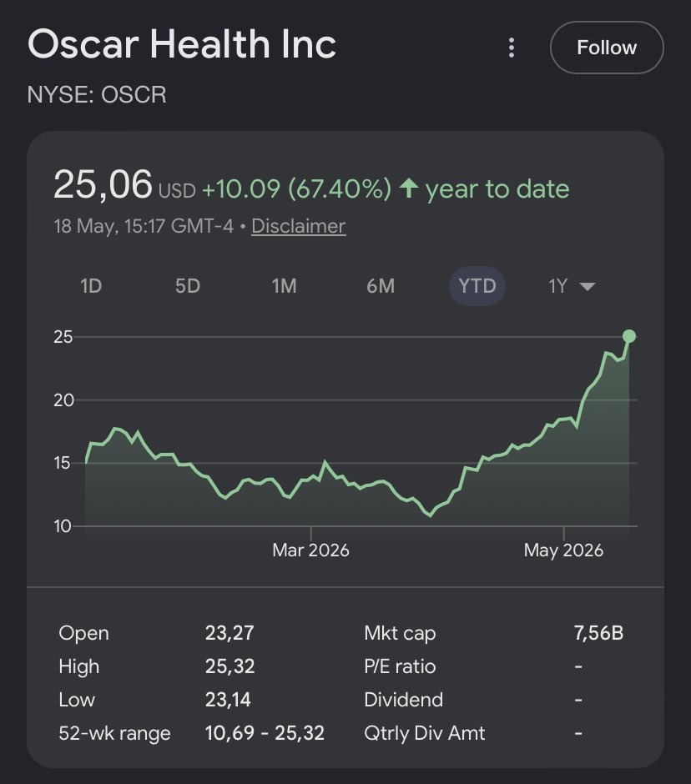
Task: Expand more time ranges dropdown arrow
Action: 587,287
